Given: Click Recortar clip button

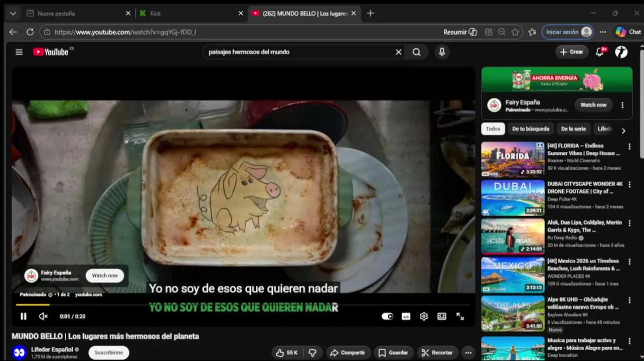Looking at the screenshot, I should pyautogui.click(x=437, y=352).
